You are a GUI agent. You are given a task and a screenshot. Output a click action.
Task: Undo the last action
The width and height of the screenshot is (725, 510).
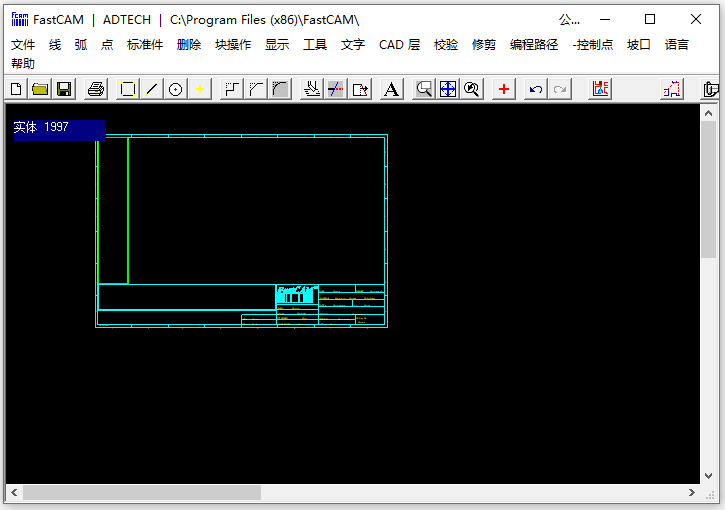(x=536, y=89)
